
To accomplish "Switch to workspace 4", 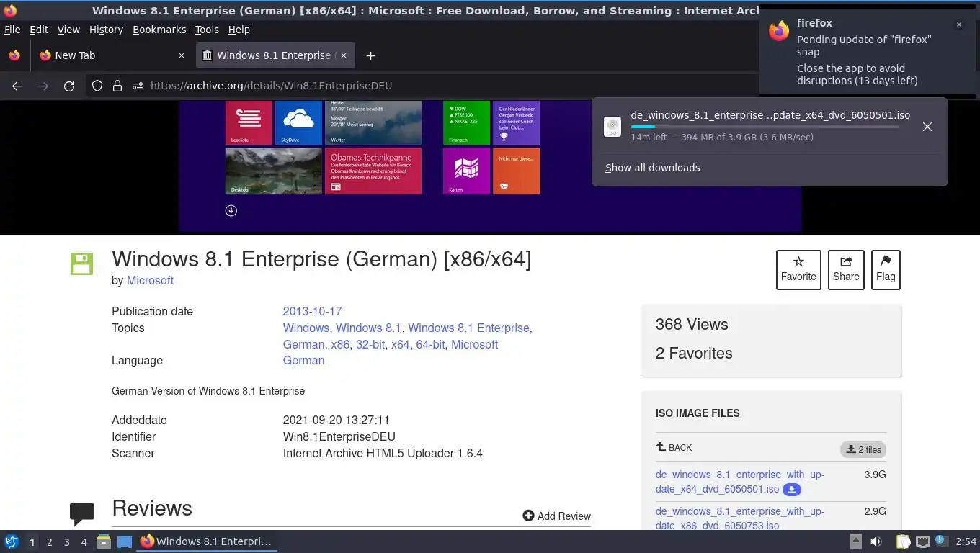I will tap(84, 542).
